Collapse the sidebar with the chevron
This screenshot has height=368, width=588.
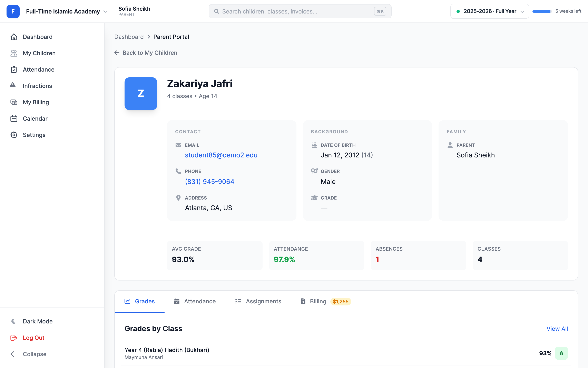[x=13, y=354]
